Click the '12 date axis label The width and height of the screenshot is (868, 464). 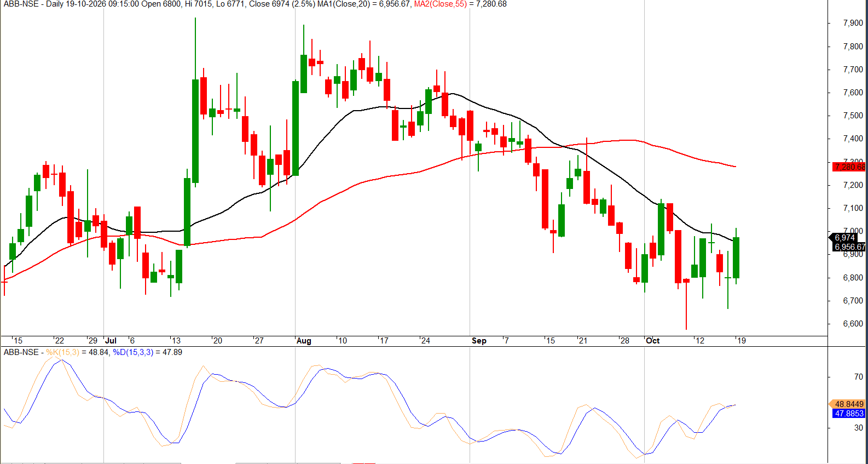[x=699, y=341]
